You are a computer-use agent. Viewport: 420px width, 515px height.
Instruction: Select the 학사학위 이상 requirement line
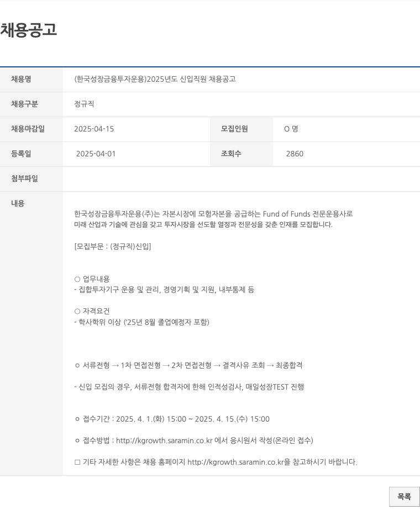(142, 322)
